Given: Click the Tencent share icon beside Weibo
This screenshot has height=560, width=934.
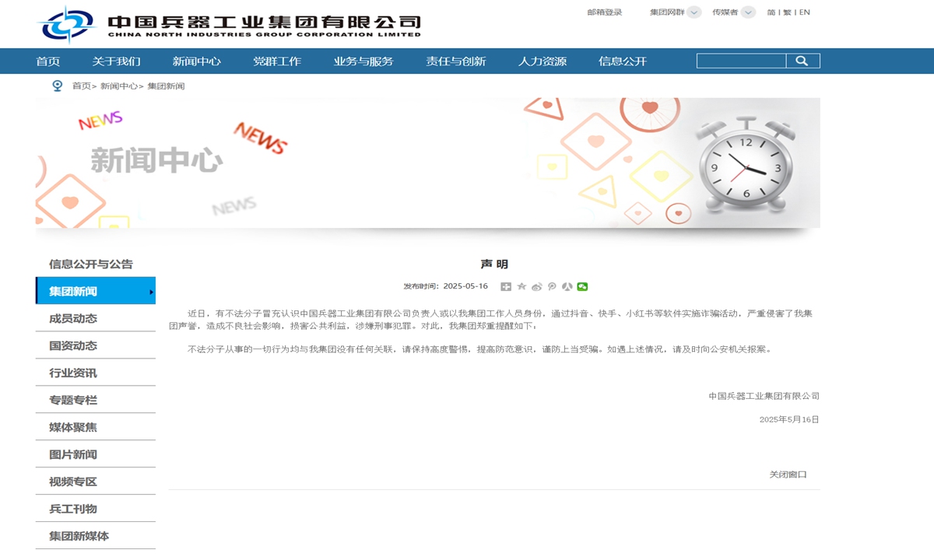Looking at the screenshot, I should click(x=552, y=286).
